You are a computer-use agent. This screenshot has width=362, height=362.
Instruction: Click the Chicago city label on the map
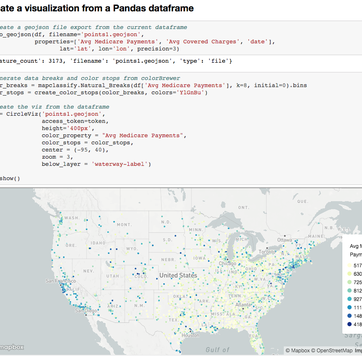[x=227, y=263]
